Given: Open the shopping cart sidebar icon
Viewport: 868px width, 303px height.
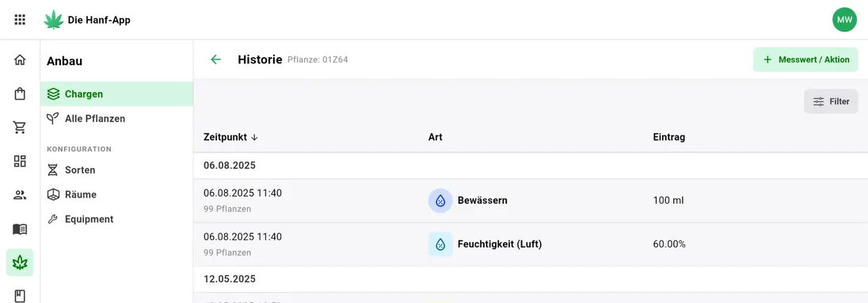Looking at the screenshot, I should point(20,128).
